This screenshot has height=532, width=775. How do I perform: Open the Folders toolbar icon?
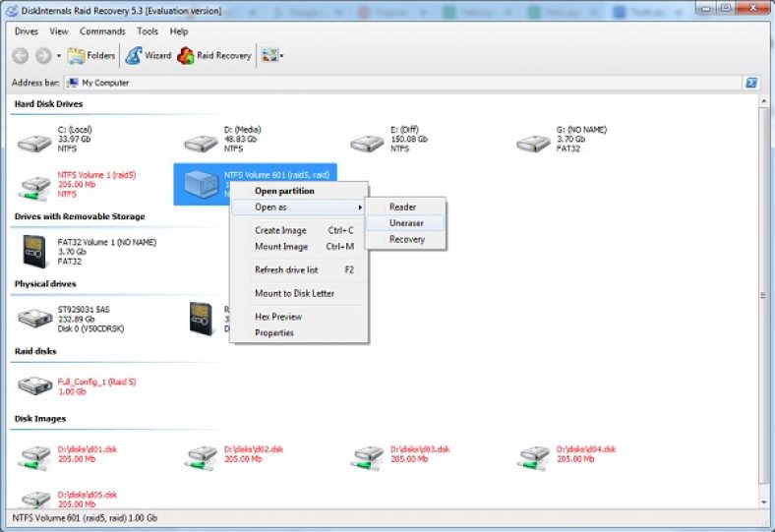tap(76, 56)
